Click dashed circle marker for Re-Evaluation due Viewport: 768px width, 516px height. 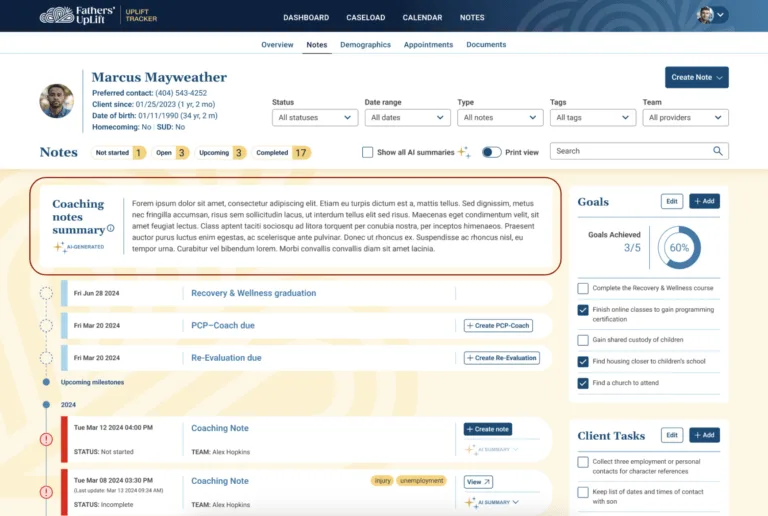[x=46, y=358]
